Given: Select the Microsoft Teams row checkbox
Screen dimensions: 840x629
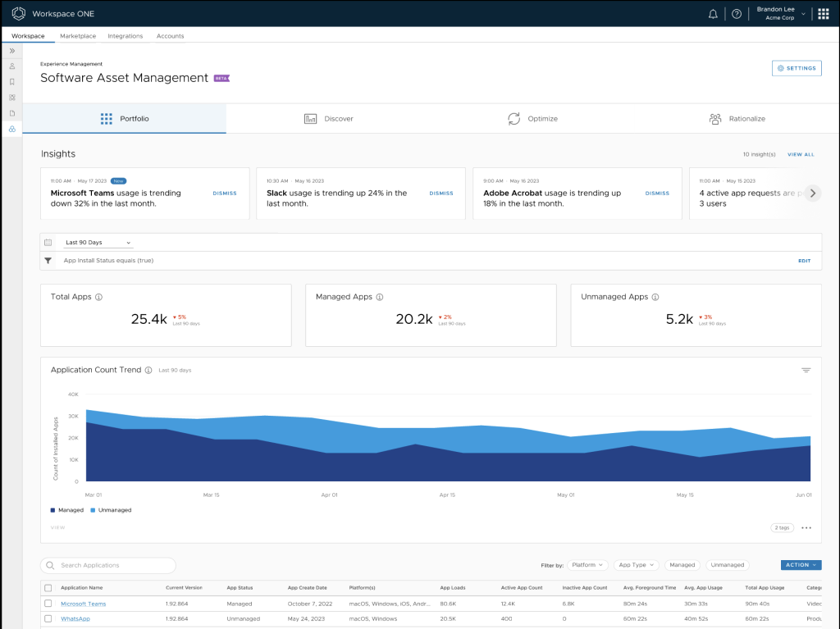Looking at the screenshot, I should point(48,604).
